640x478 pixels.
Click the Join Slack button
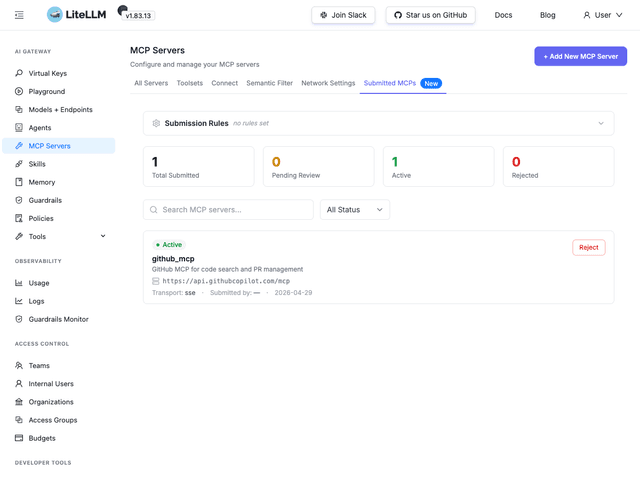[343, 15]
